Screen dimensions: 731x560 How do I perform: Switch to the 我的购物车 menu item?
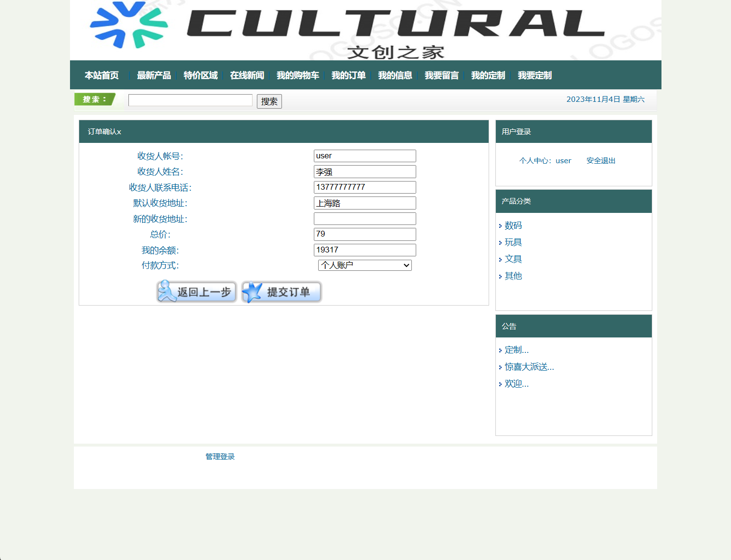click(x=298, y=75)
